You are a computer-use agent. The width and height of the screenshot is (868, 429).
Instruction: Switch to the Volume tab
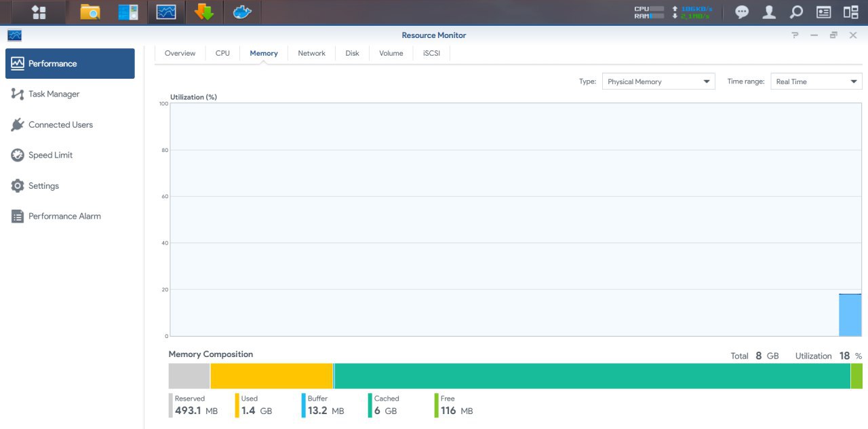click(x=391, y=53)
